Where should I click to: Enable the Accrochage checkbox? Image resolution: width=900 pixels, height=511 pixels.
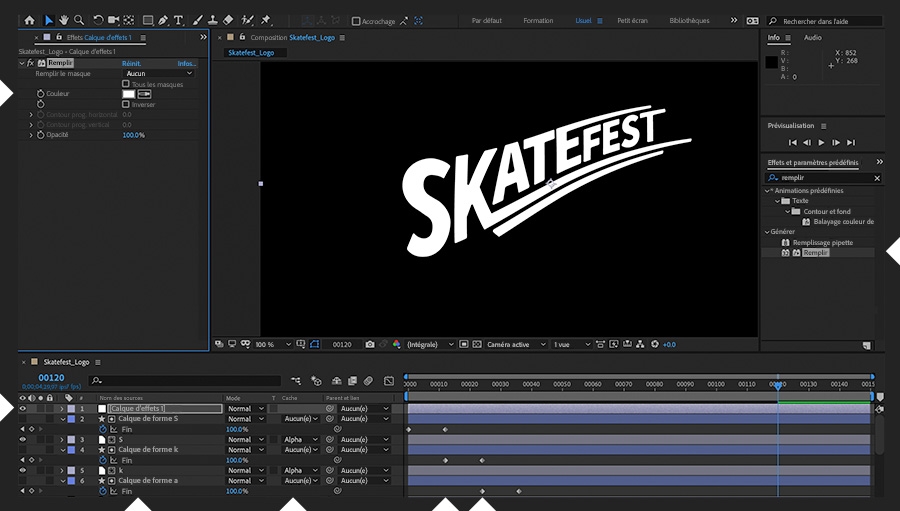click(x=356, y=21)
